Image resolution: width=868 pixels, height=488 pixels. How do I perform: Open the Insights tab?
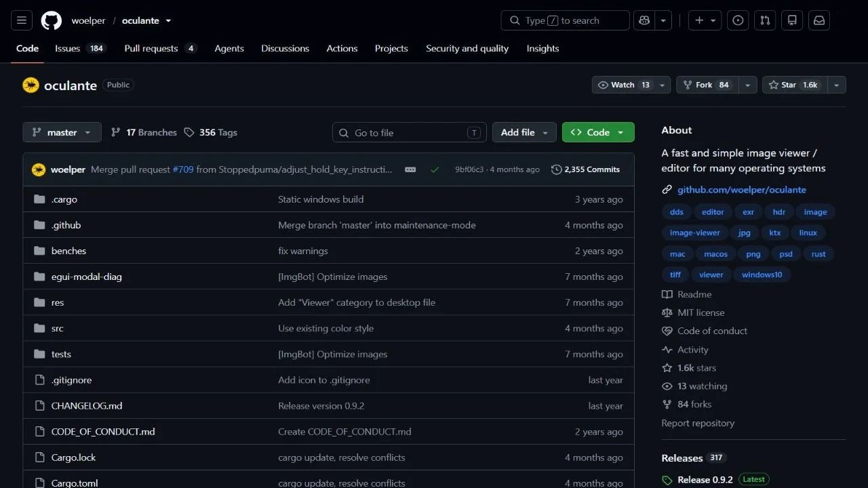tap(542, 49)
